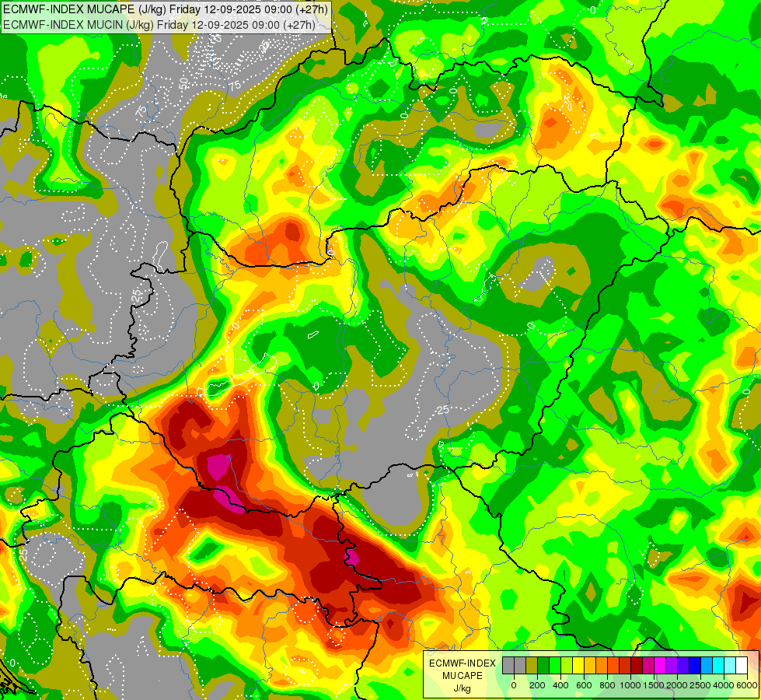
Task: Click the pure blue legend swatch
Action: click(x=695, y=665)
